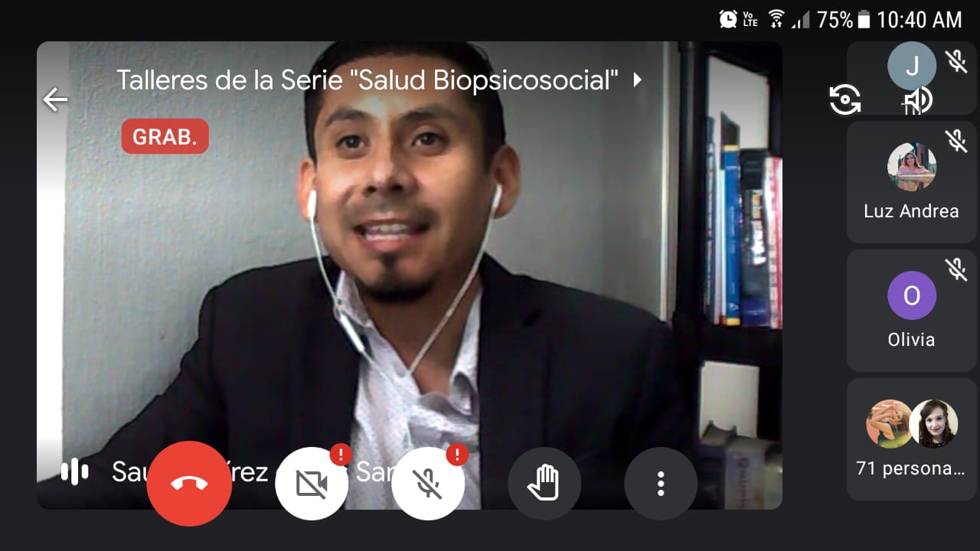Tap the speaker audio output icon
This screenshot has width=980, height=551.
(x=917, y=100)
